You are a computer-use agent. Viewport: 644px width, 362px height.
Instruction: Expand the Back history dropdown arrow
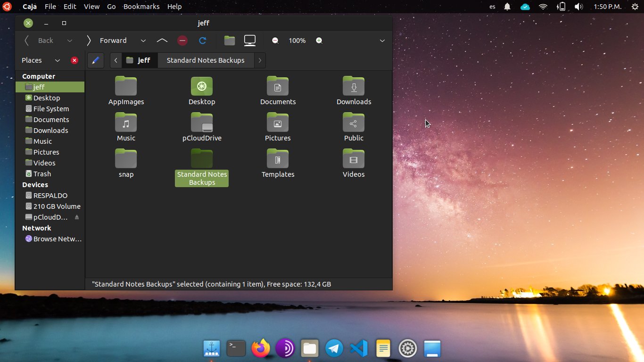click(70, 41)
